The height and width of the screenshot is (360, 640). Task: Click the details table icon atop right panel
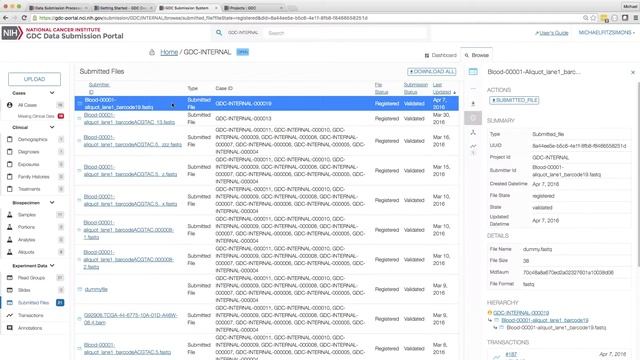[x=473, y=72]
